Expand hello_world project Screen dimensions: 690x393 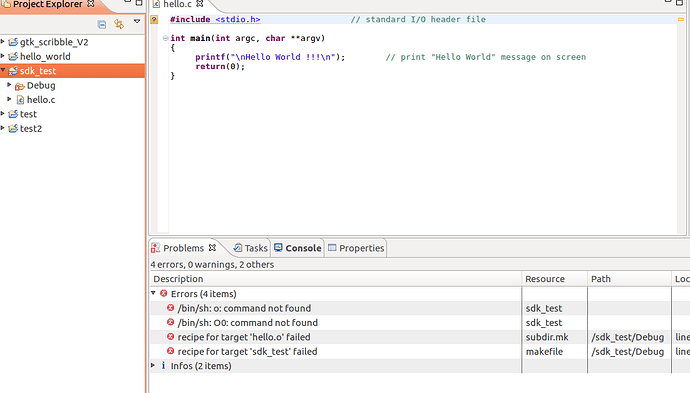[3, 56]
